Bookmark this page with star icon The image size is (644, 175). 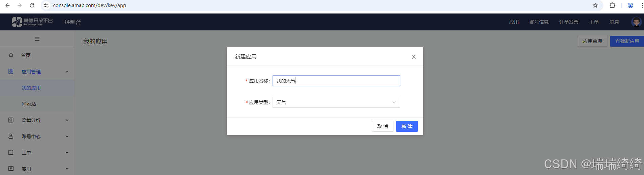(x=595, y=5)
